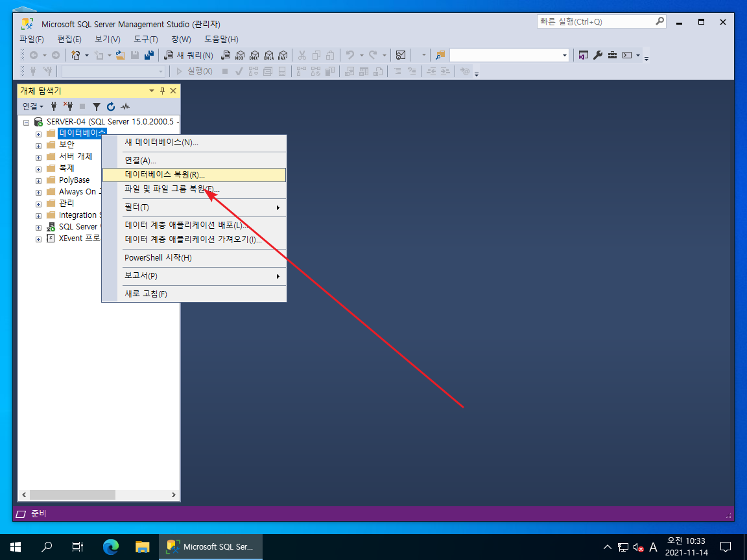This screenshot has height=560, width=747.
Task: Open the 창(W) menu
Action: 181,39
